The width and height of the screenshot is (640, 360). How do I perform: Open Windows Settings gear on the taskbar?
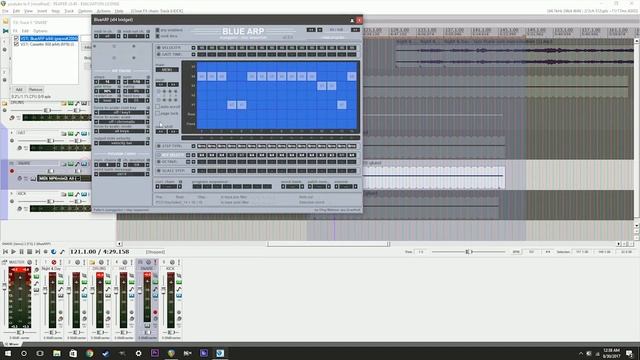click(138, 353)
